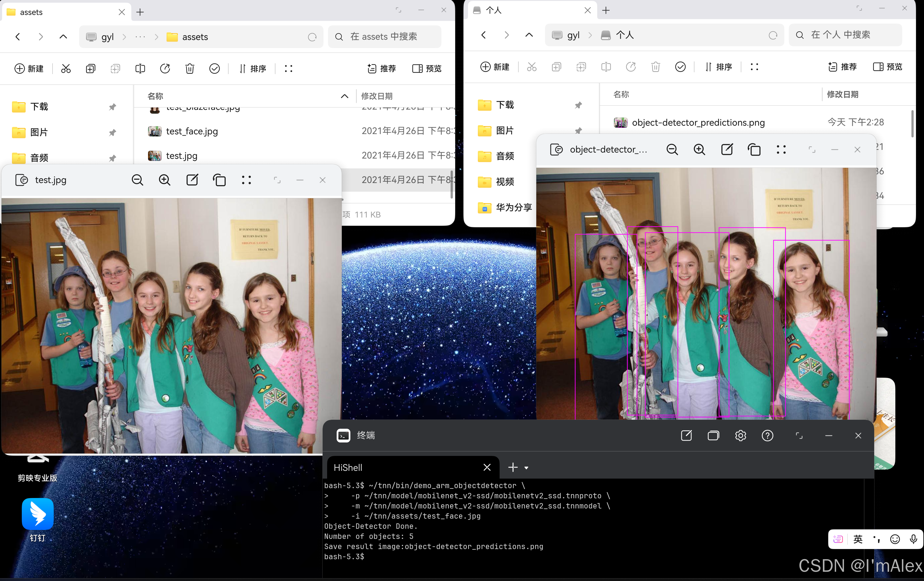Zoom out in object-detector viewer
The image size is (924, 581).
(x=672, y=150)
